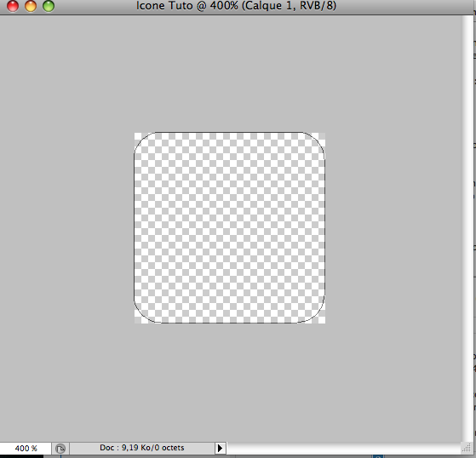476x458 pixels.
Task: Click the canvas top-left corner outside selection
Action: pos(137,135)
